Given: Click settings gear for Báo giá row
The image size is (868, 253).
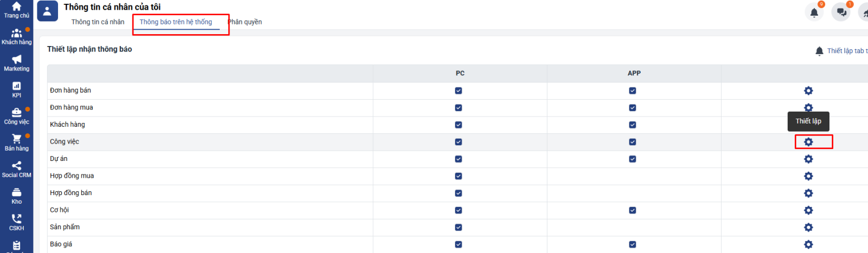Looking at the screenshot, I should [808, 244].
